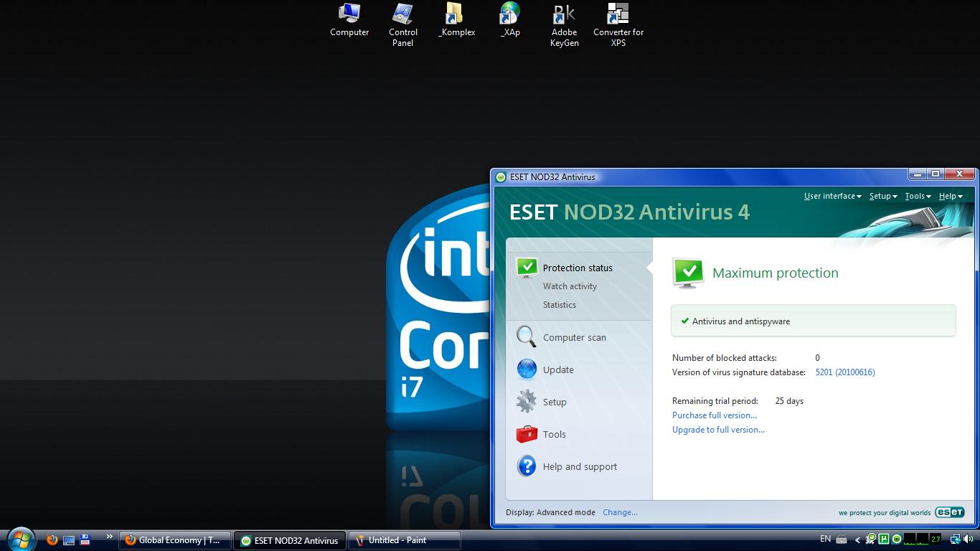The height and width of the screenshot is (551, 980).
Task: Open the Tools dropdown in the top bar
Action: (918, 196)
